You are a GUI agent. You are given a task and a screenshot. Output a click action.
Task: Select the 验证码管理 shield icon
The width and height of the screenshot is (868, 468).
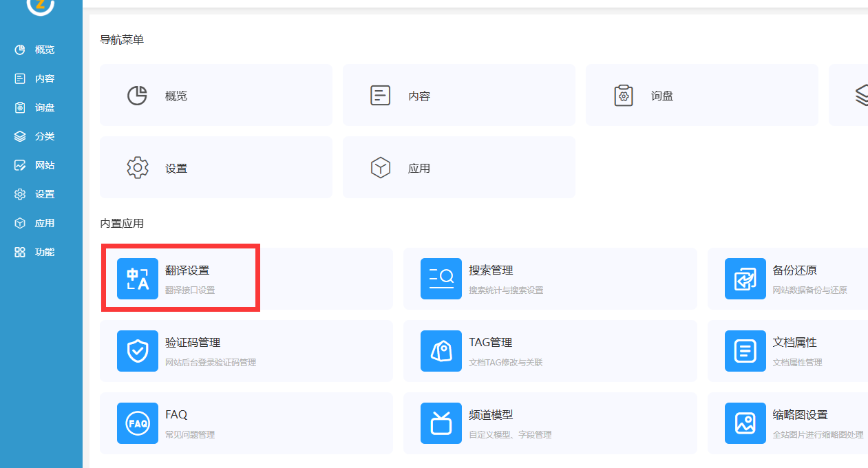(138, 351)
